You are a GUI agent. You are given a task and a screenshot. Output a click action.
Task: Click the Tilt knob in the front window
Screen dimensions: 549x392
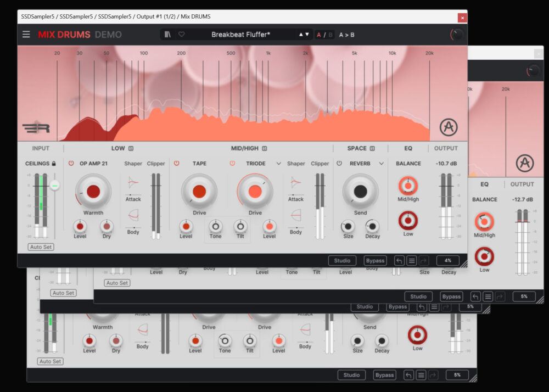click(240, 226)
